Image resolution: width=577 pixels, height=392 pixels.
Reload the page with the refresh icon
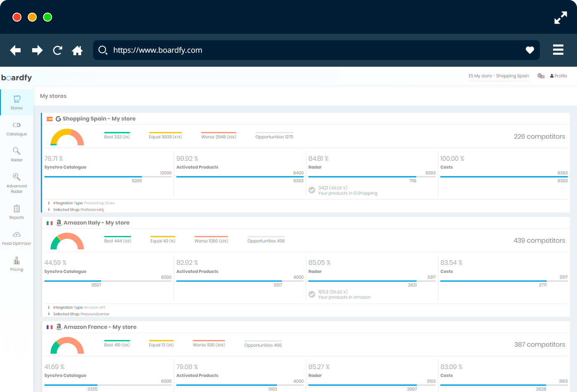click(58, 50)
